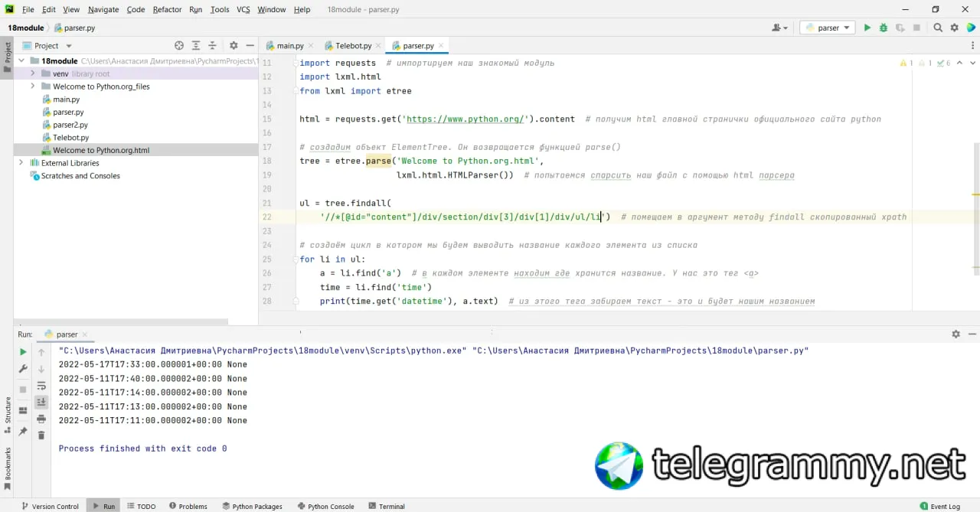Image resolution: width=980 pixels, height=512 pixels.
Task: Open the VCS menu
Action: tap(243, 9)
